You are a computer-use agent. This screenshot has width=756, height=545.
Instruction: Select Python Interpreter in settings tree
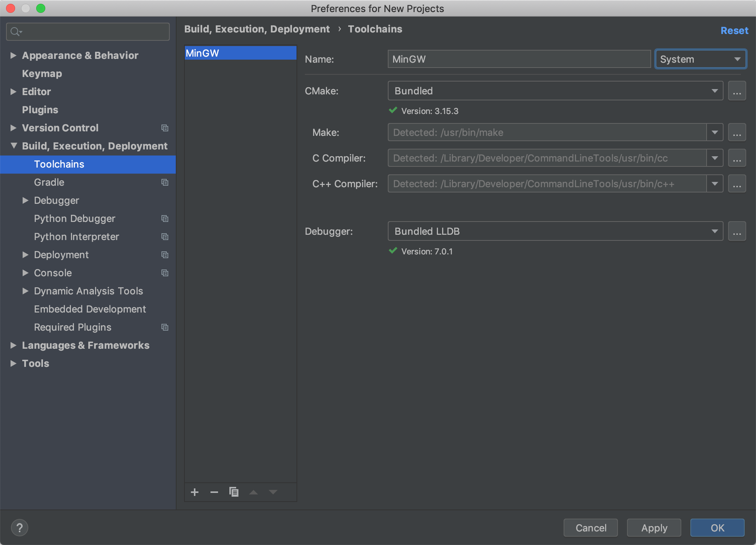click(x=77, y=237)
